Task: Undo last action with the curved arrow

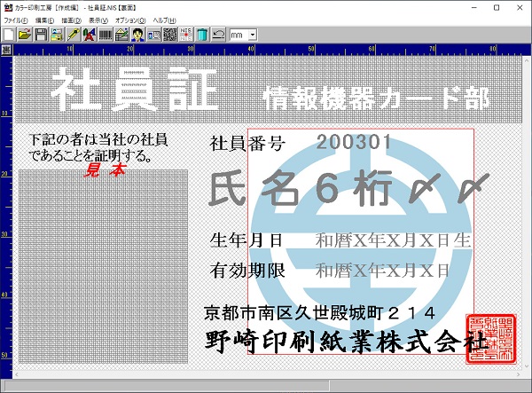Action: (x=218, y=35)
